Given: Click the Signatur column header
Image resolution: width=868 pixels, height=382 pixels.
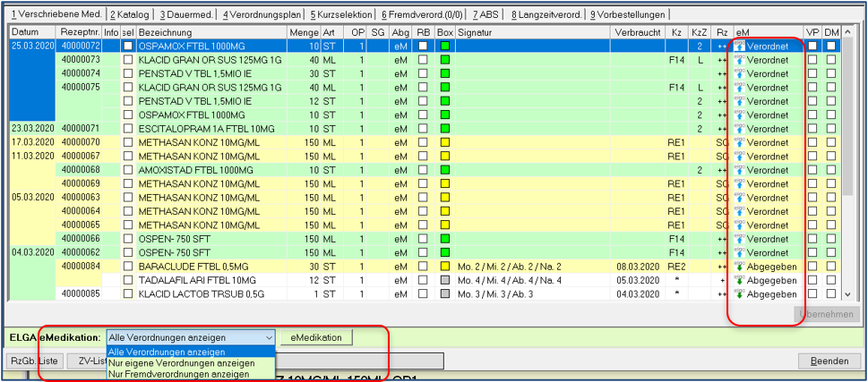Looking at the screenshot, I should pyautogui.click(x=534, y=32).
